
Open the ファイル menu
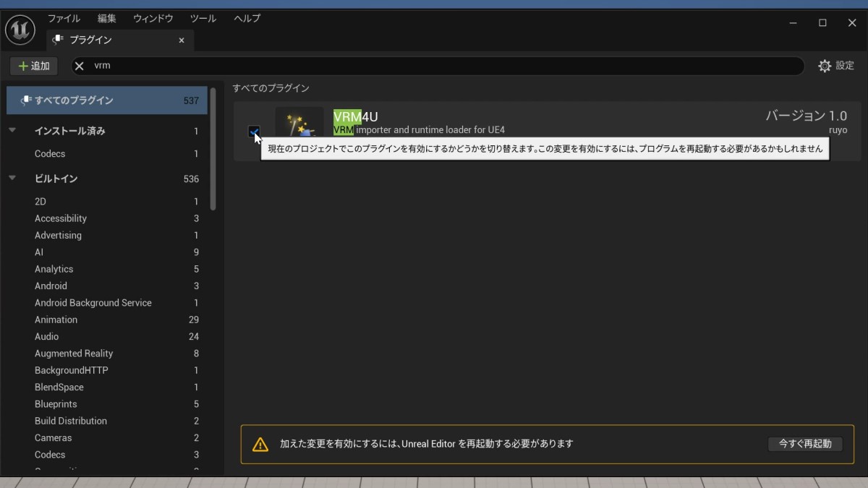[x=64, y=19]
